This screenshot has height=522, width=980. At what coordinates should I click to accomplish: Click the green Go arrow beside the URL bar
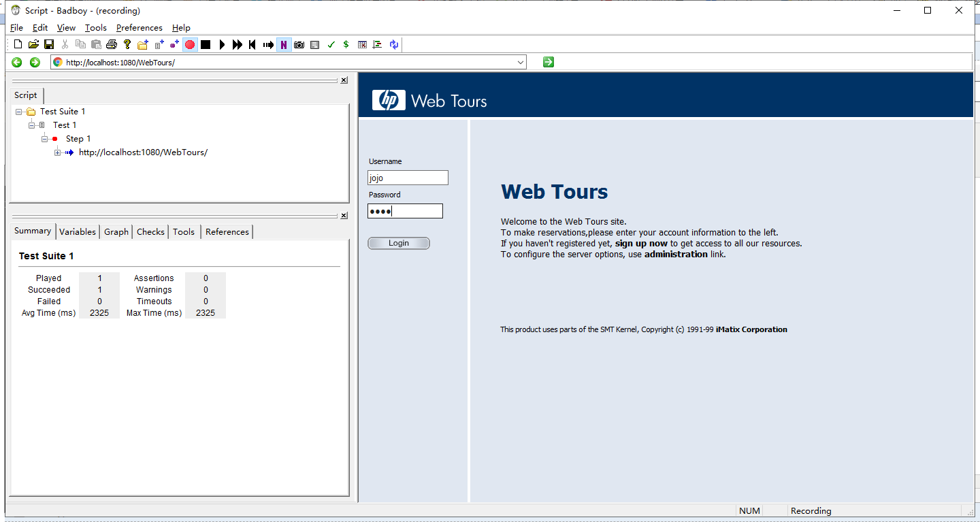[549, 62]
